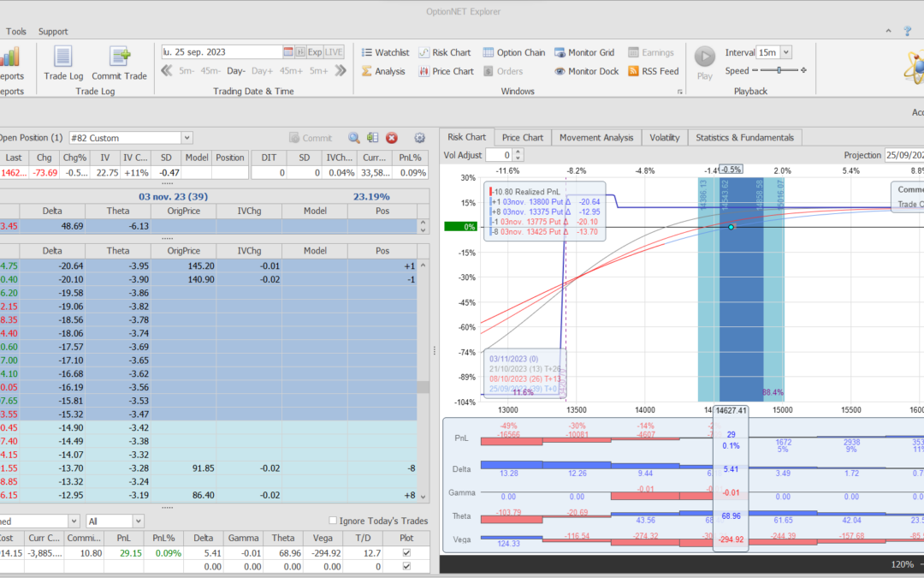The width and height of the screenshot is (924, 578).
Task: Uncheck Plot checkbox in second totals row
Action: click(x=406, y=567)
